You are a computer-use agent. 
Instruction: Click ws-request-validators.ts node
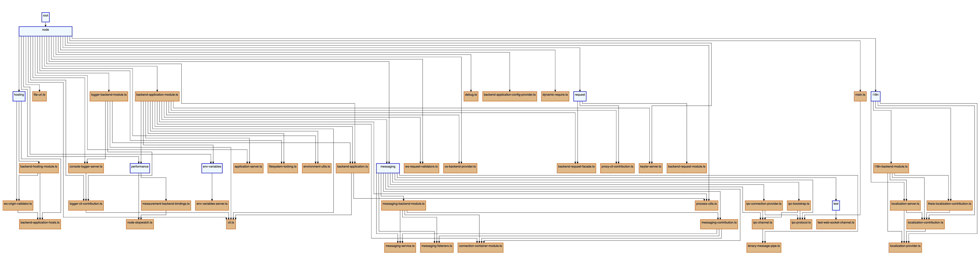click(421, 168)
